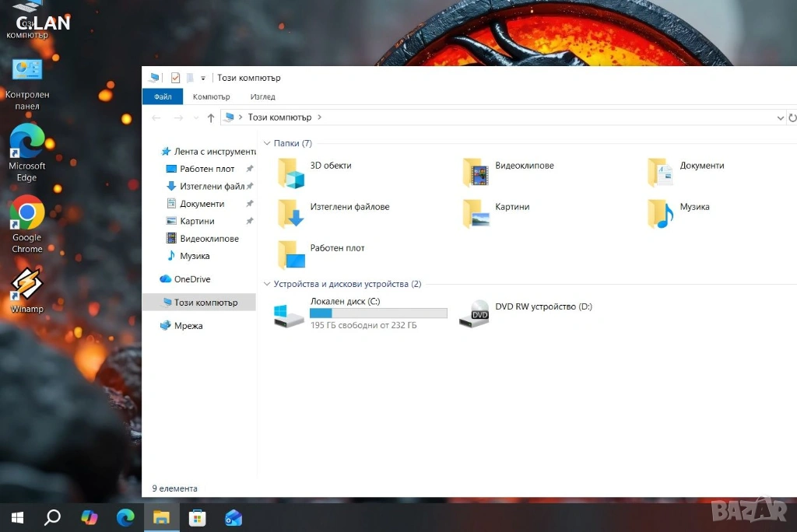Switch to the Изглед ribbon tab
The image size is (797, 532).
(x=262, y=97)
